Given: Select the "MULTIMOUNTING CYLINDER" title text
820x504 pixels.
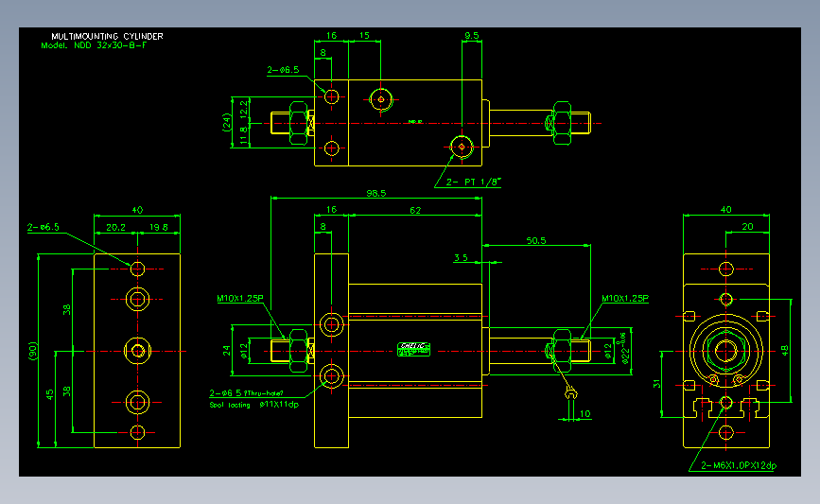Looking at the screenshot, I should pos(107,36).
